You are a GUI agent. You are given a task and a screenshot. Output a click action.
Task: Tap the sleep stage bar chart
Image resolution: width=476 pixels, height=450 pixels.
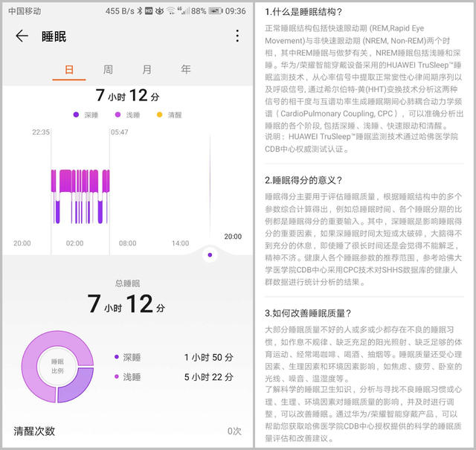pos(80,196)
